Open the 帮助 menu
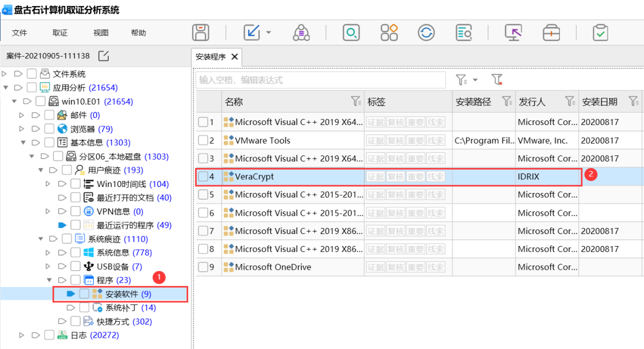This screenshot has width=644, height=349. click(138, 33)
